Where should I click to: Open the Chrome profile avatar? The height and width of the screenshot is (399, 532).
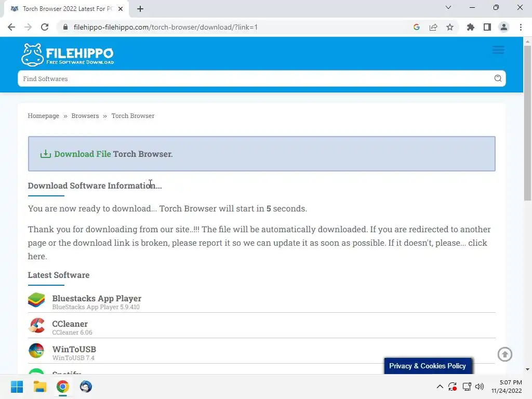pyautogui.click(x=504, y=27)
